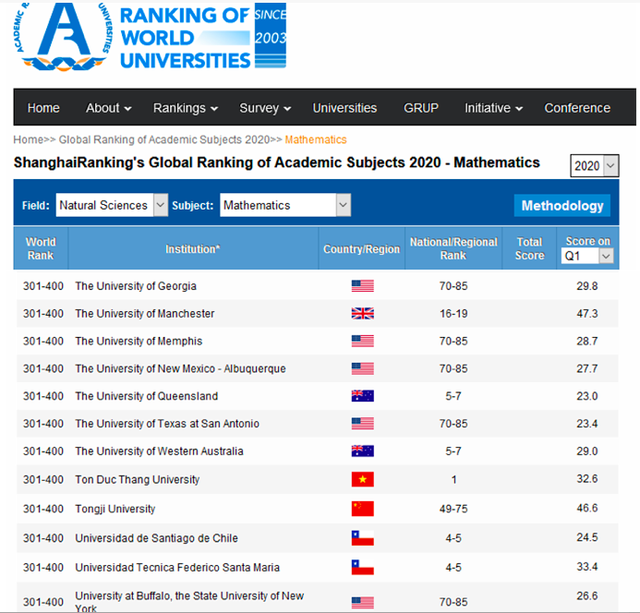Open the Rankings menu
This screenshot has height=613, width=640.
click(185, 108)
